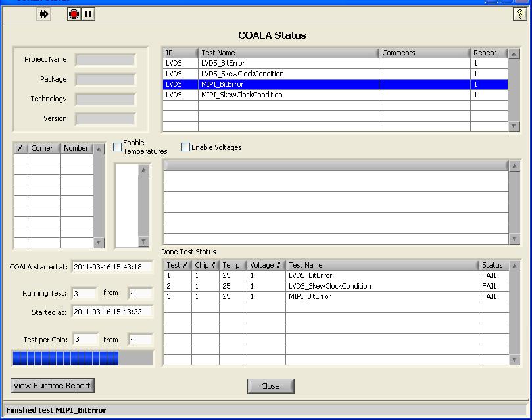Click the Test # column header
The image size is (532, 420).
pyautogui.click(x=178, y=265)
